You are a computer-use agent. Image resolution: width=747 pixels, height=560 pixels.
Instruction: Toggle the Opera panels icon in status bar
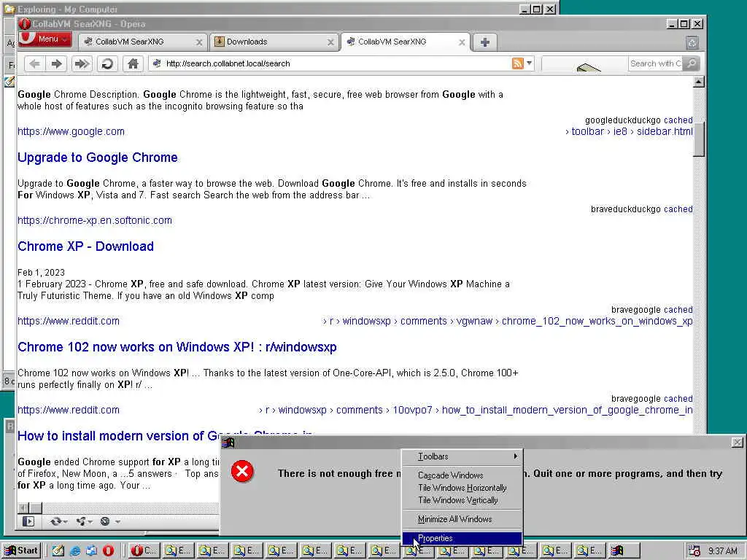tap(28, 522)
